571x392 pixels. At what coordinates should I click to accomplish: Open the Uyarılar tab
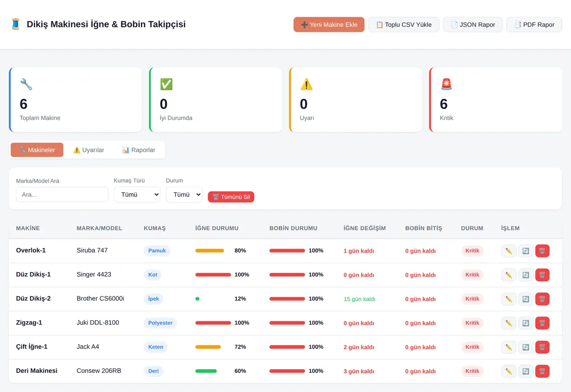point(89,150)
